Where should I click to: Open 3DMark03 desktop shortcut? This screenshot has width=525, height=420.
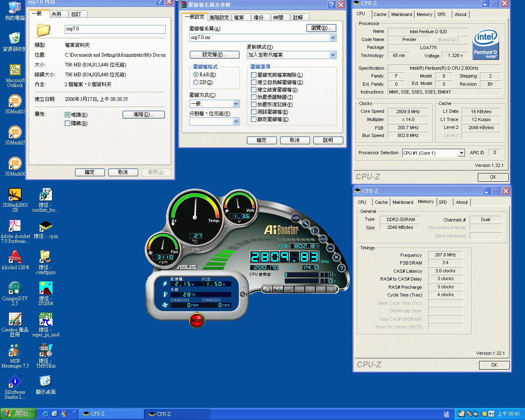(15, 104)
